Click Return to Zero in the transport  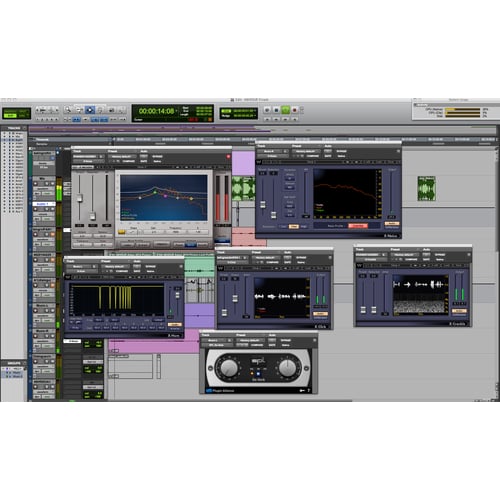[267, 119]
